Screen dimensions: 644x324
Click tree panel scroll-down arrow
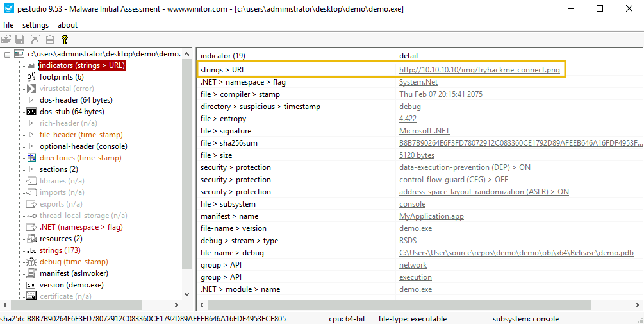tap(187, 294)
